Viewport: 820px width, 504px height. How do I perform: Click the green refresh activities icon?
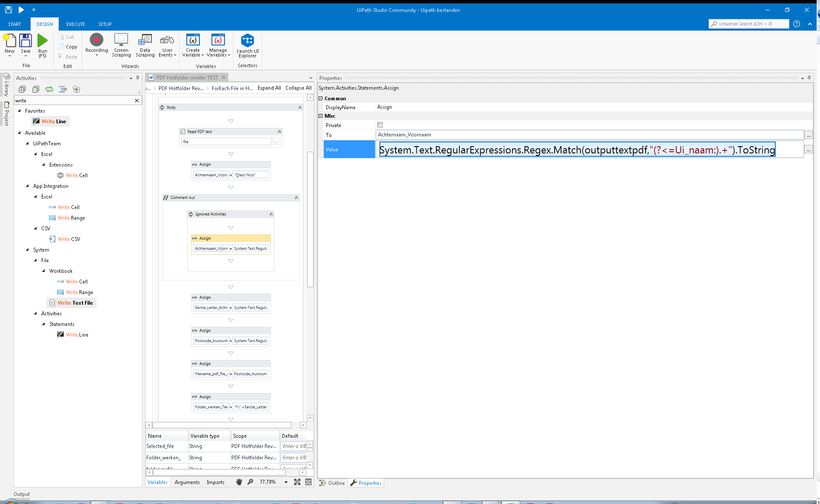point(49,89)
